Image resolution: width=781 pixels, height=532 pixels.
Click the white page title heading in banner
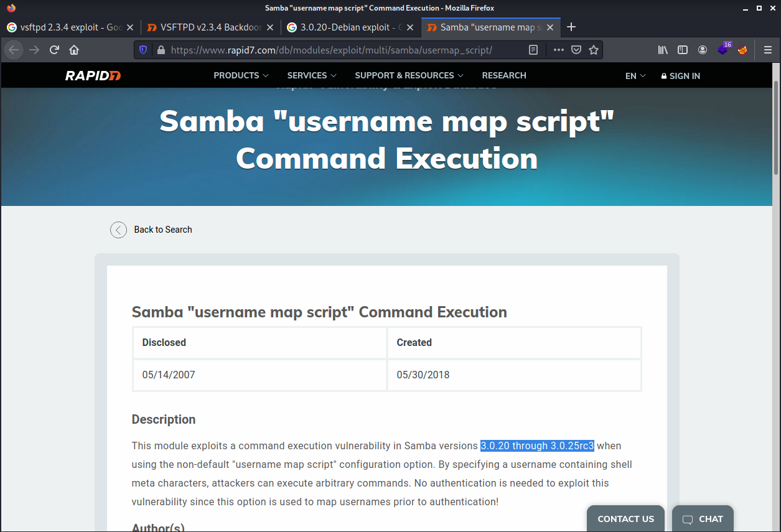(386, 139)
